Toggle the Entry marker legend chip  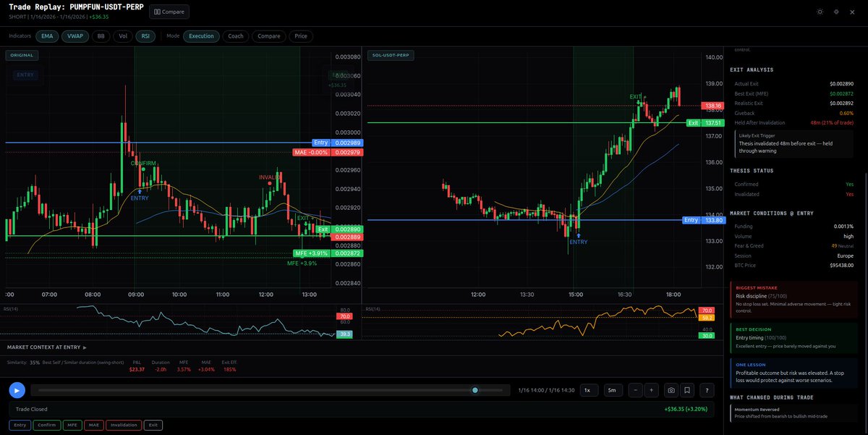pyautogui.click(x=20, y=426)
